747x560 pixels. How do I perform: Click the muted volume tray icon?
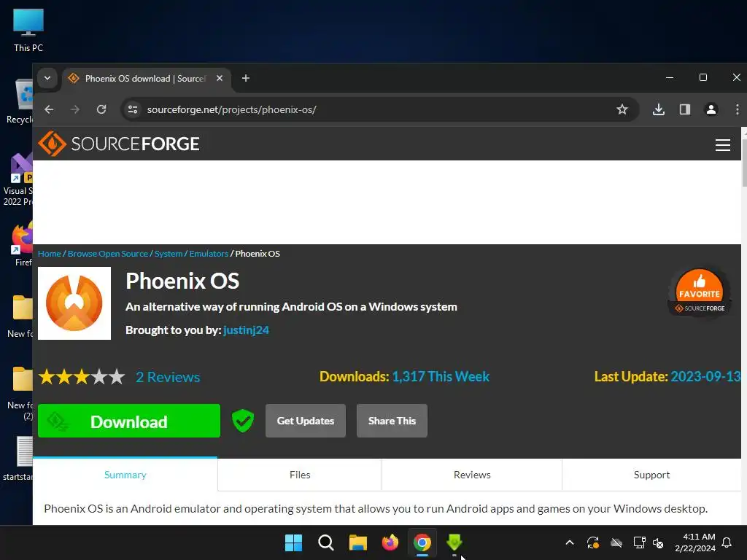658,542
